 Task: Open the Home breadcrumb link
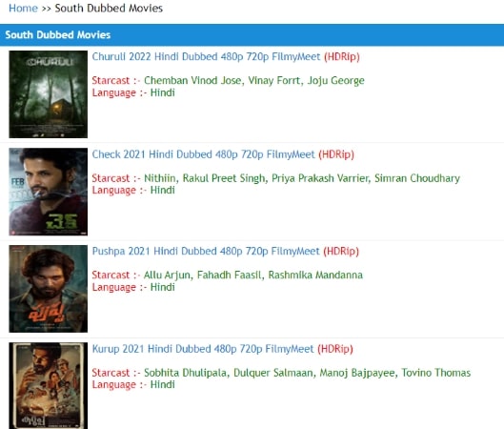pos(23,8)
